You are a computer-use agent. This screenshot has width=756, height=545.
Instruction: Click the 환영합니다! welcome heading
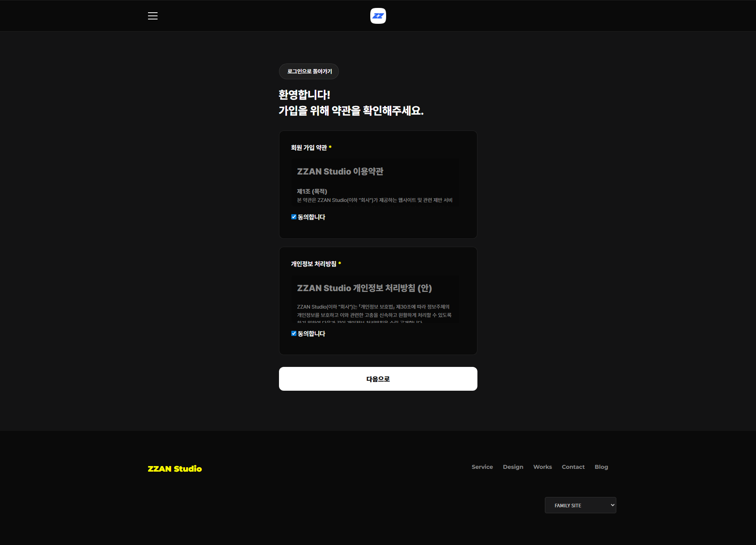304,95
